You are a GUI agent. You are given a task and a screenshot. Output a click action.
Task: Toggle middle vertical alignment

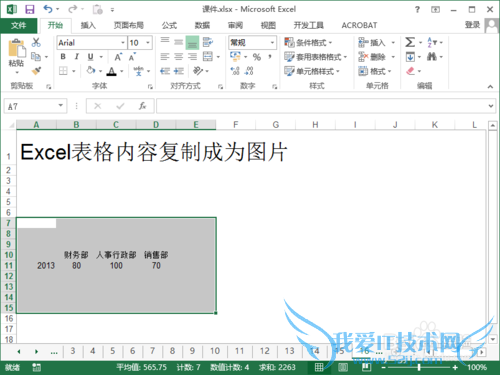click(179, 42)
